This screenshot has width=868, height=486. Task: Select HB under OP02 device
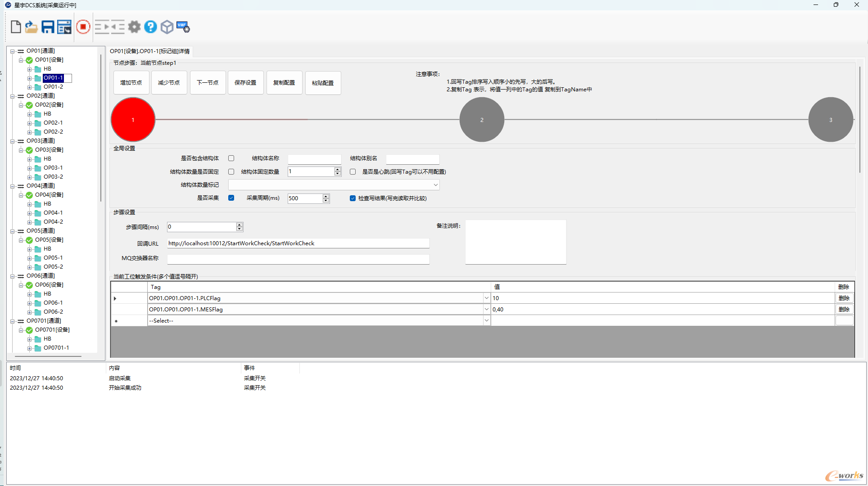pos(47,114)
